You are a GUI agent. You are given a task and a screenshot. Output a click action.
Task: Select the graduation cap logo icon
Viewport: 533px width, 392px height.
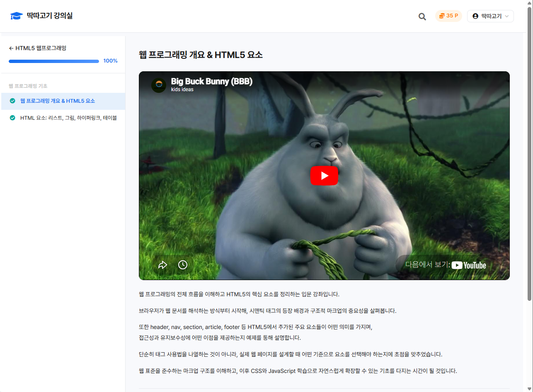click(16, 15)
